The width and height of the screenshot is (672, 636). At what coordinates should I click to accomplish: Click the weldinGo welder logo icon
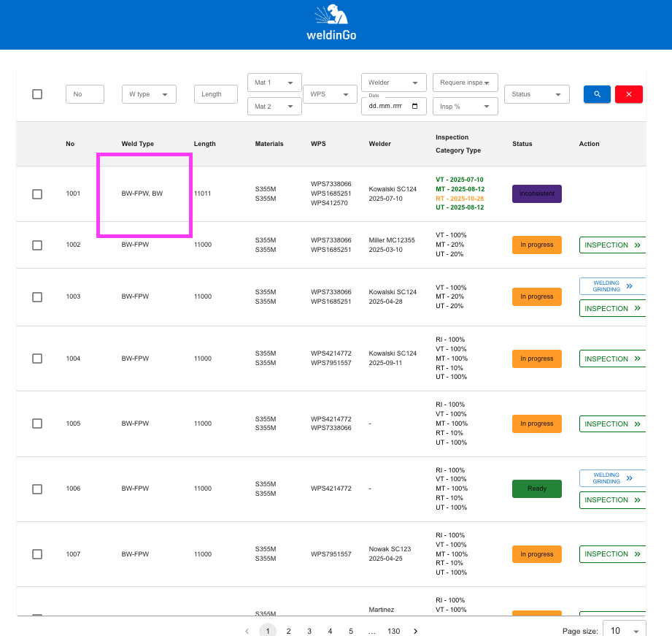click(331, 15)
